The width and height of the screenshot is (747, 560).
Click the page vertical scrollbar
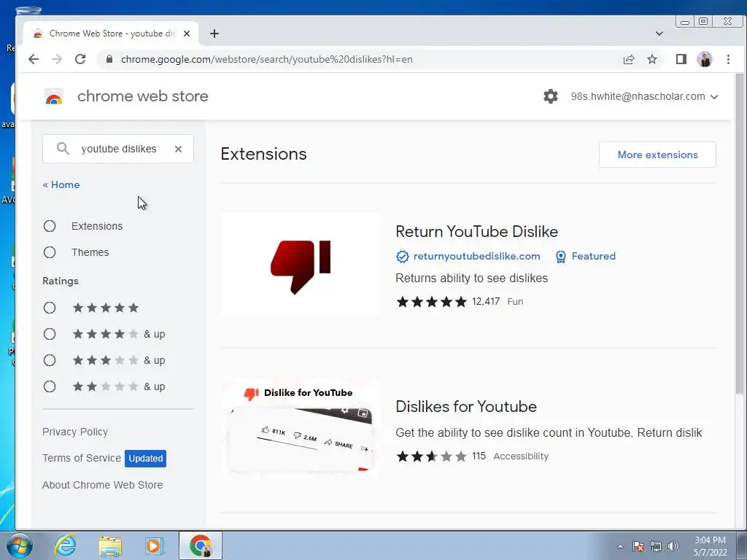(739, 233)
